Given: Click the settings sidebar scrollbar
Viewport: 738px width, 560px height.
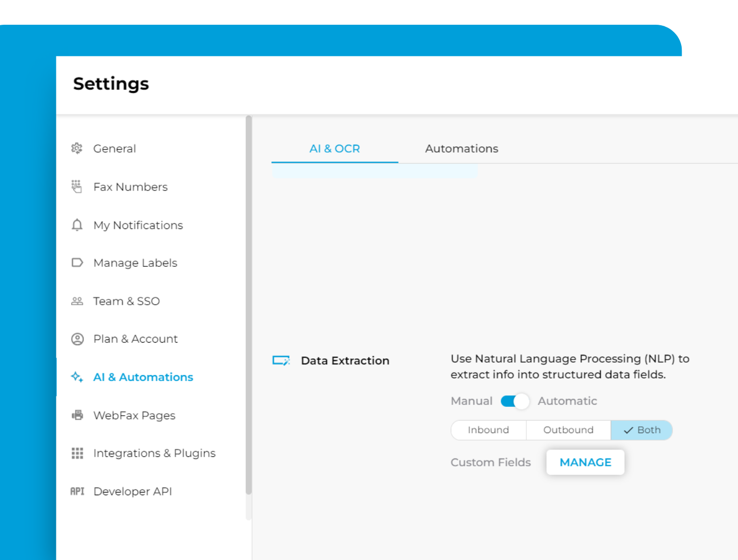Looking at the screenshot, I should pyautogui.click(x=248, y=305).
